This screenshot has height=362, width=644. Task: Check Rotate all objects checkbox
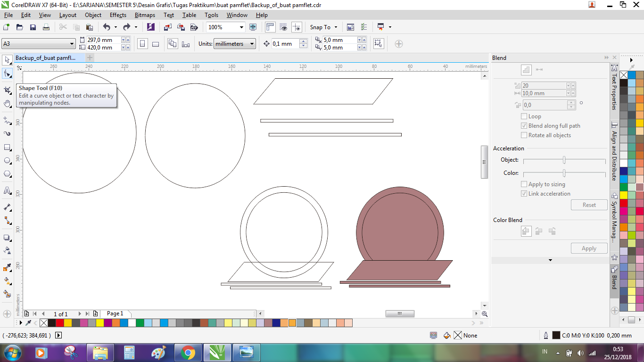(x=524, y=135)
